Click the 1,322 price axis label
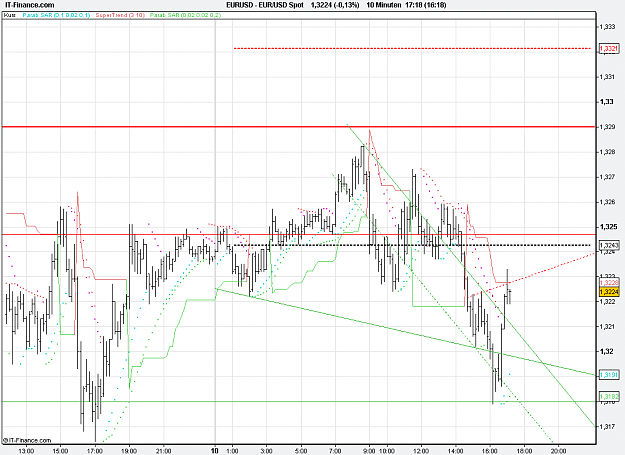625x455 pixels. 607,302
